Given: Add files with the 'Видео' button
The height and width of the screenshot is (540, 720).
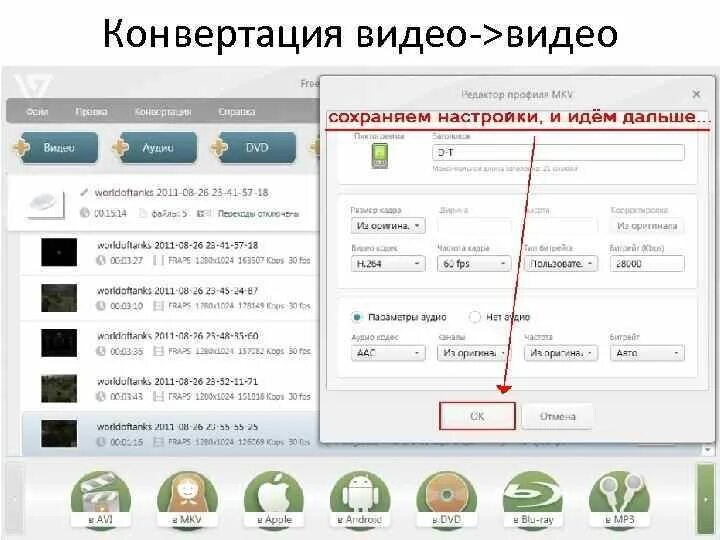Looking at the screenshot, I should click(59, 147).
